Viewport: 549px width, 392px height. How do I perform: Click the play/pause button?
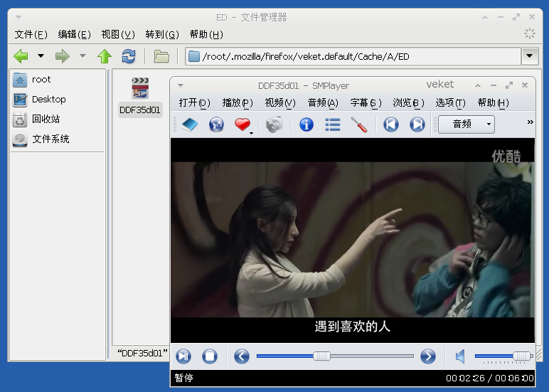point(183,356)
